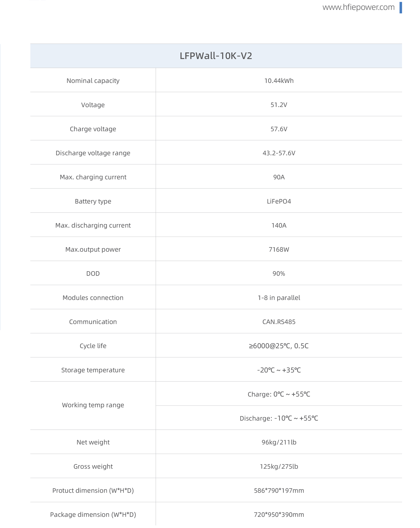Click the 10.44kWh capacity value
The width and height of the screenshot is (420, 528).
(279, 81)
